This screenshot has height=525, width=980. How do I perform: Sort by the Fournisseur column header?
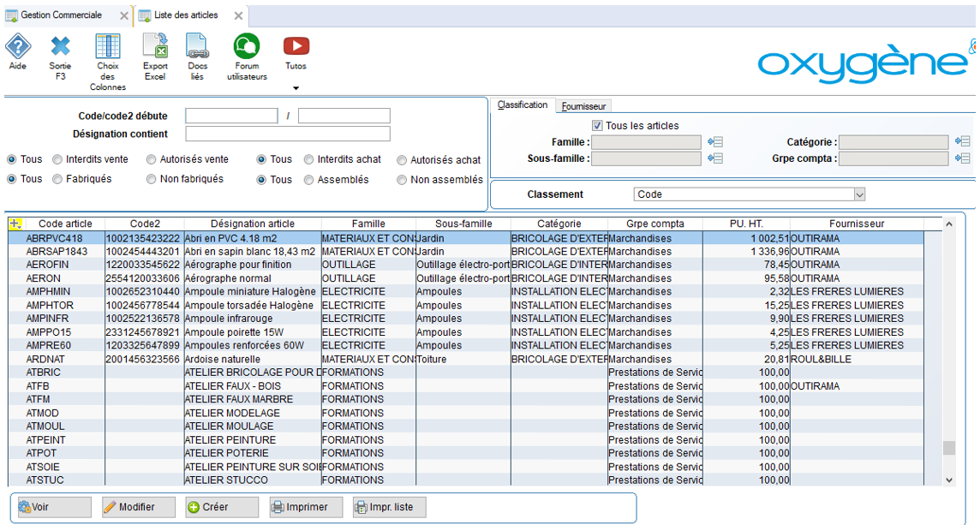click(857, 224)
